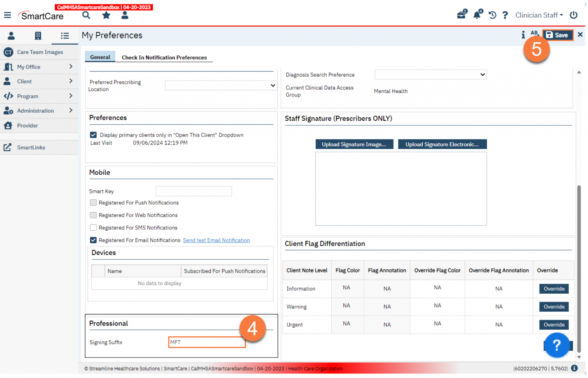Click Override button in Warning row
This screenshot has height=378, width=588.
pyautogui.click(x=554, y=306)
